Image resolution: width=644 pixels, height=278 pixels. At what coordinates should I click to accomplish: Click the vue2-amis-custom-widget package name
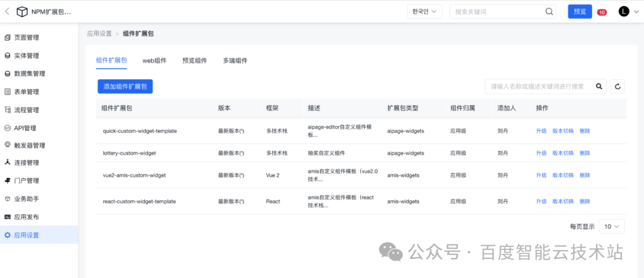click(x=134, y=175)
